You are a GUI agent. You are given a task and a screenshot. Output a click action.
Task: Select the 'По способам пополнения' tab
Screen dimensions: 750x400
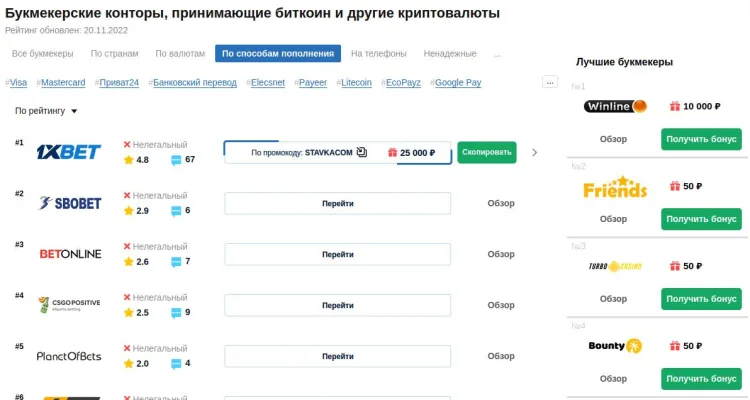pyautogui.click(x=278, y=54)
